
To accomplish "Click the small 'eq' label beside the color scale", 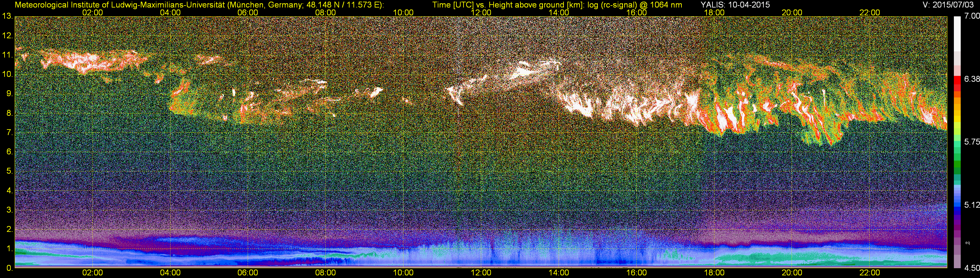I will click(968, 243).
